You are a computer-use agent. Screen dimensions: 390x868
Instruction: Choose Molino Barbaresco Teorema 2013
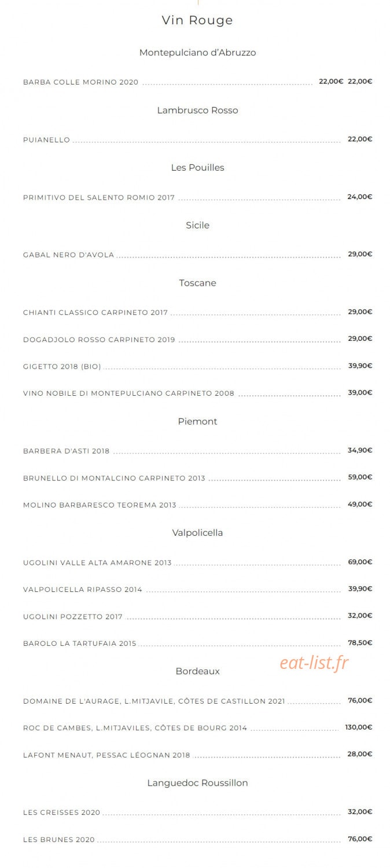point(100,505)
